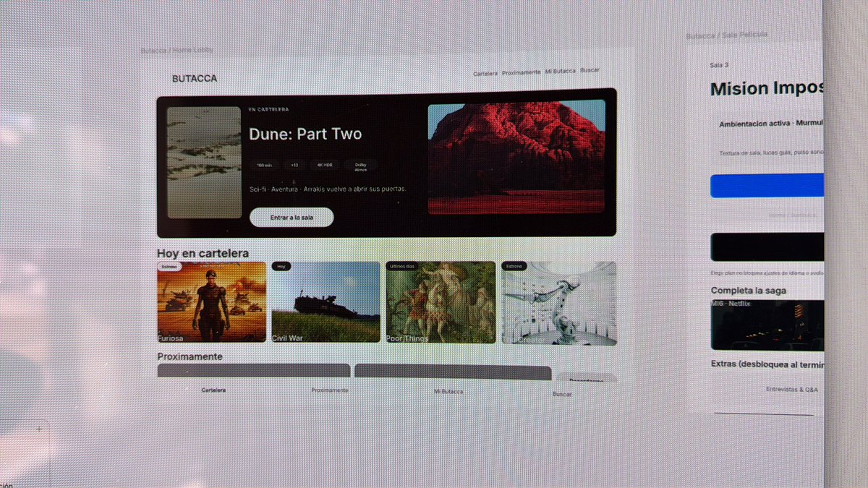Open Mi Butacca in the top navigation
868x488 pixels.
tap(561, 71)
